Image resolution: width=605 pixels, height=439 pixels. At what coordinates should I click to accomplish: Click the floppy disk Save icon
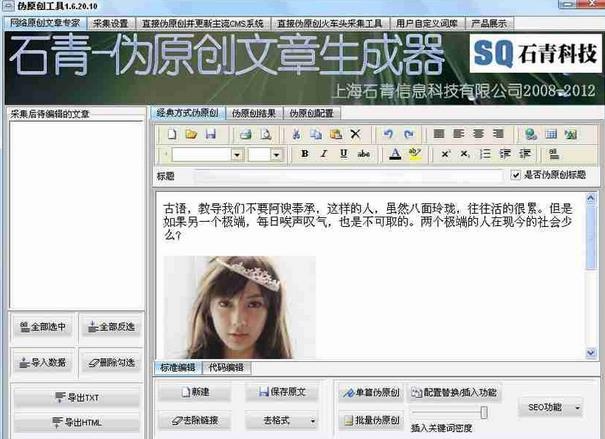coord(211,134)
